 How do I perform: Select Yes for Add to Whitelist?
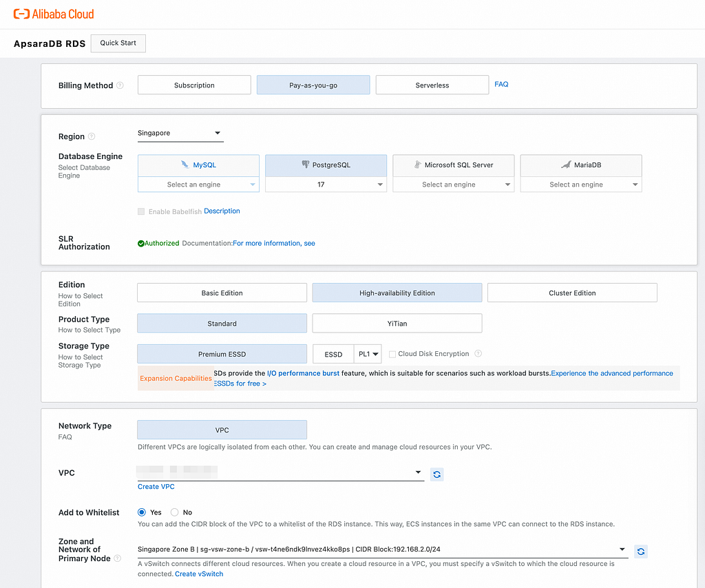(142, 512)
